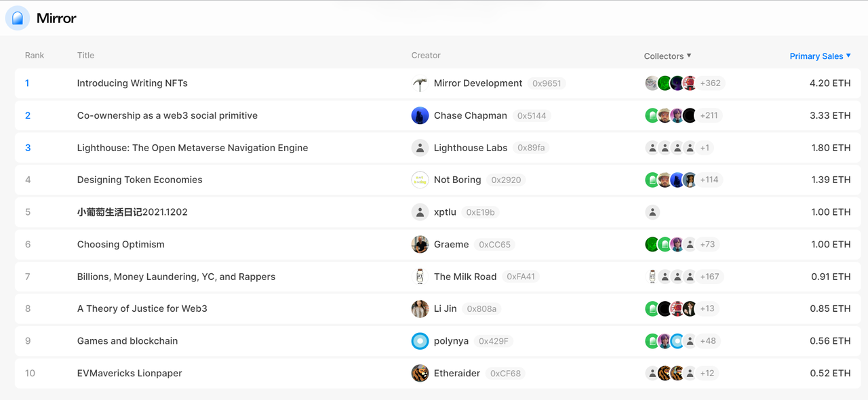
Task: Click first collector avatar in Theory of Justice row
Action: pos(652,308)
